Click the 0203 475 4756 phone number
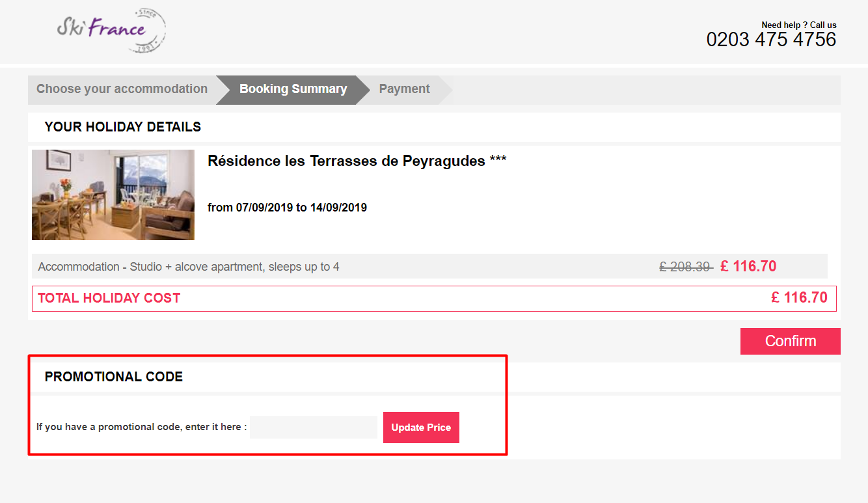Screen dimensions: 868x503 tap(771, 39)
